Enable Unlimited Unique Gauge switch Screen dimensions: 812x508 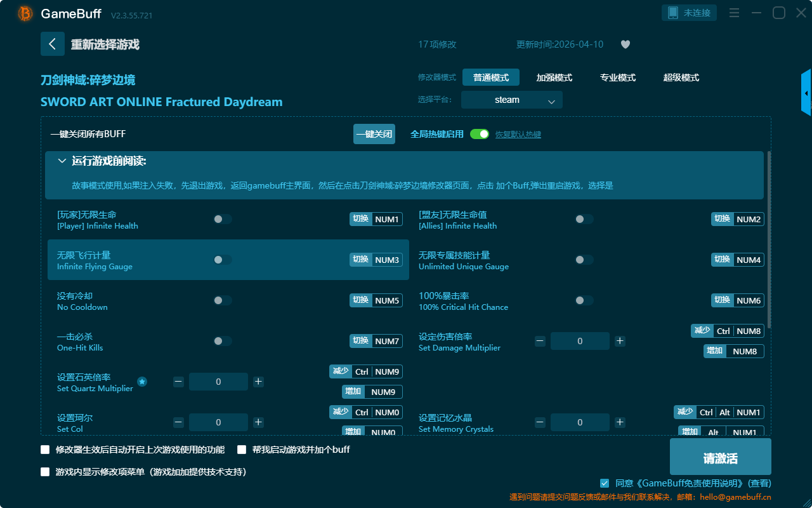(x=584, y=260)
